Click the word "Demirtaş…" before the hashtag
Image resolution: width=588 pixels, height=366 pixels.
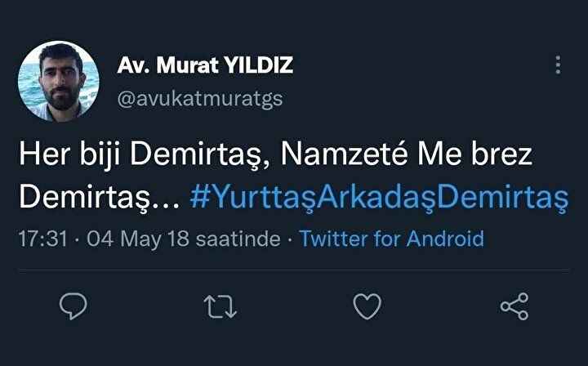point(98,197)
